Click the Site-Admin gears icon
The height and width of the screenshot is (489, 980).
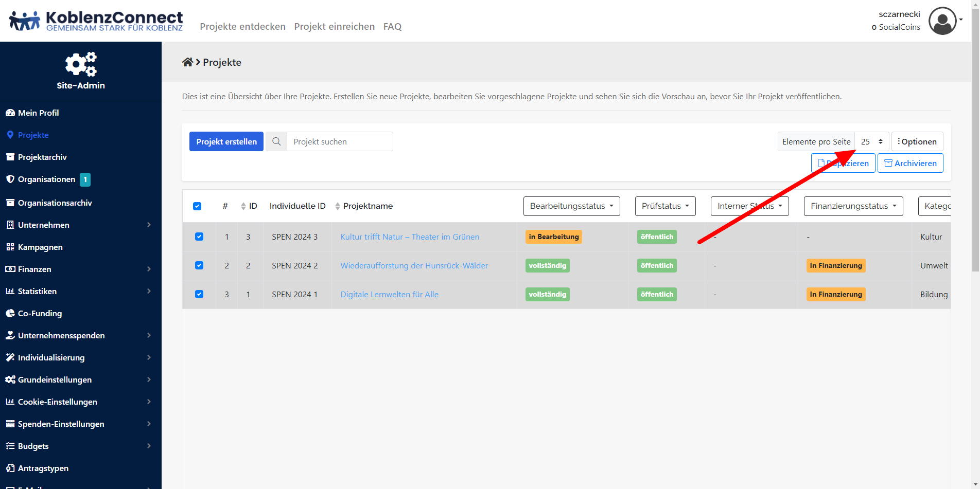click(81, 64)
